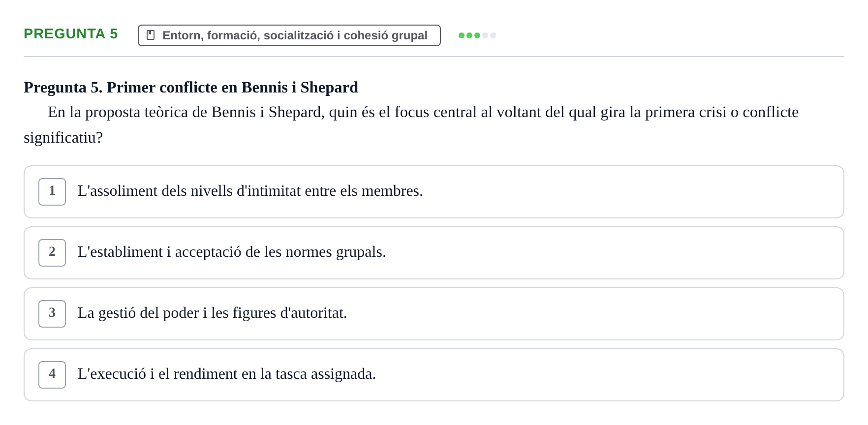
Task: Select the topic tag 'Entorn, formació, socialització i cohesió grupal'
Action: tap(289, 35)
